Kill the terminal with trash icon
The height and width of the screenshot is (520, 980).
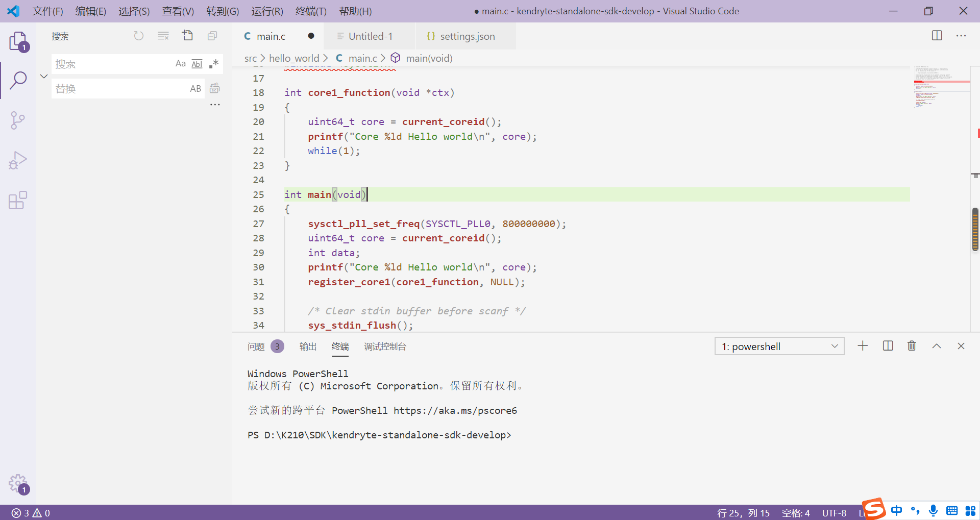tap(912, 346)
